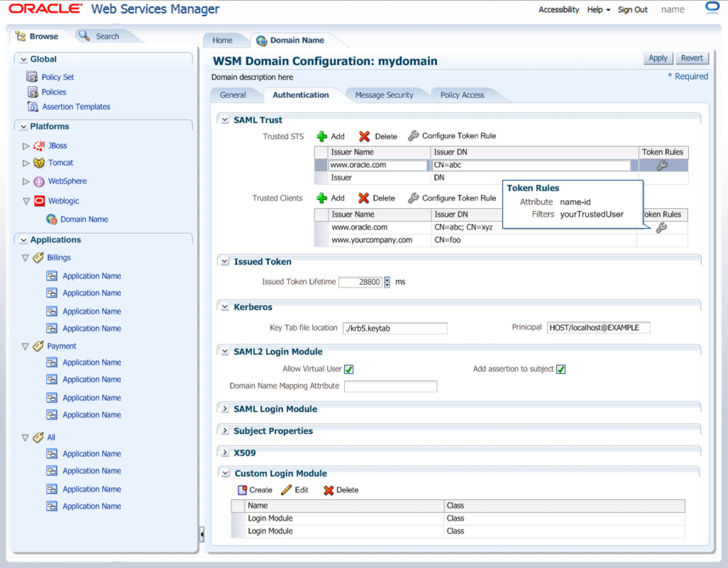This screenshot has height=568, width=728.
Task: Click the All applications tag icon
Action: pyautogui.click(x=38, y=437)
